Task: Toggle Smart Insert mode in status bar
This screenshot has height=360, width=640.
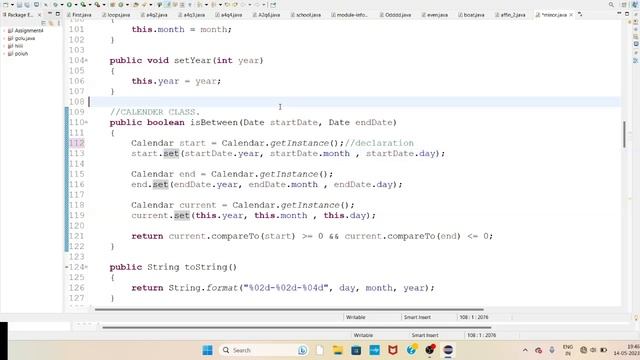Action: 417,317
